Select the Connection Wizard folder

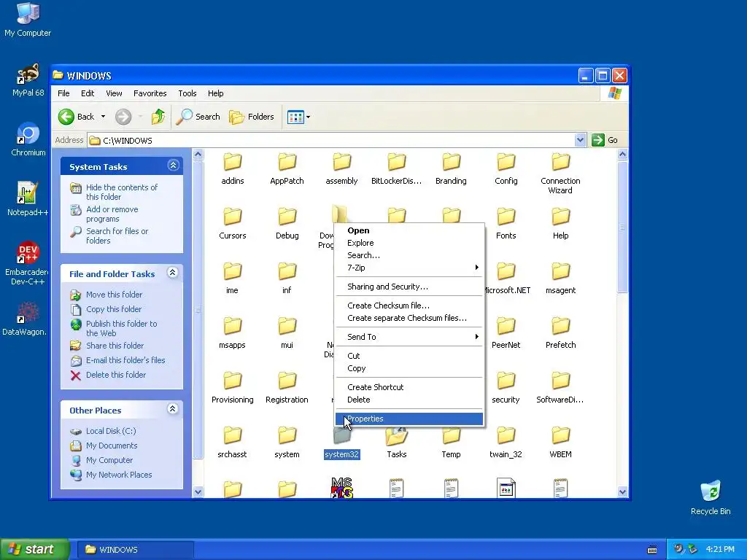(x=561, y=174)
